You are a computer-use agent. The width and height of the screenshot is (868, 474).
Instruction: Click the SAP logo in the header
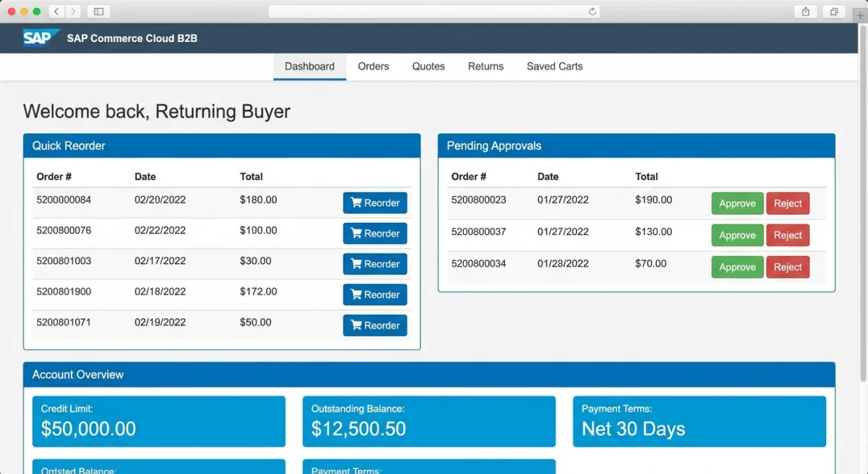(41, 37)
